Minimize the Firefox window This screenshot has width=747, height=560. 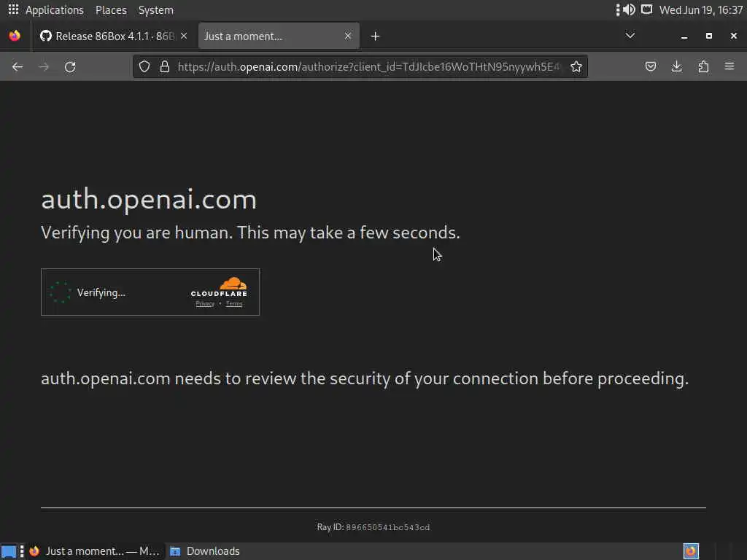[684, 36]
